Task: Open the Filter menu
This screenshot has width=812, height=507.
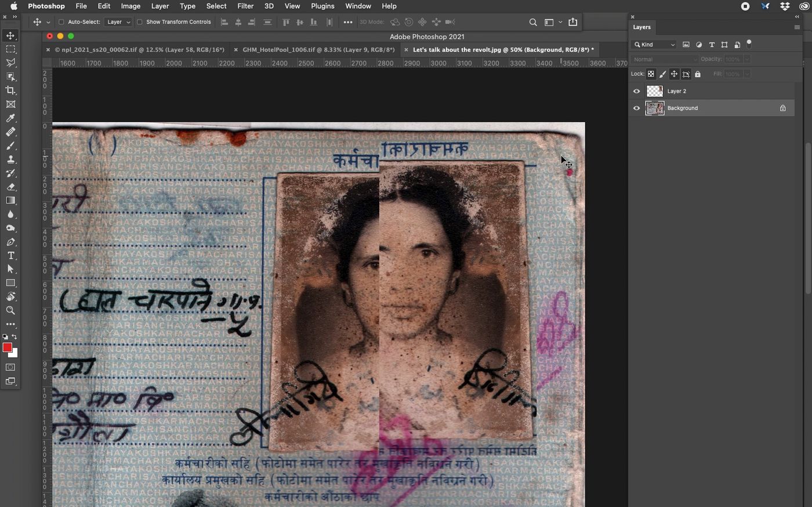Action: 245,6
